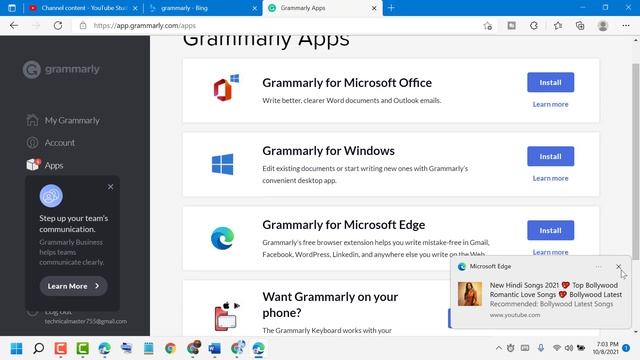The width and height of the screenshot is (640, 360).
Task: Click the Microsoft Office app icon
Action: click(x=226, y=88)
